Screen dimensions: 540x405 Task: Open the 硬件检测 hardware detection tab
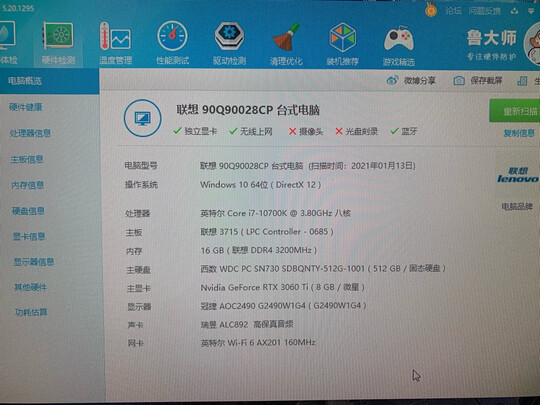58,43
